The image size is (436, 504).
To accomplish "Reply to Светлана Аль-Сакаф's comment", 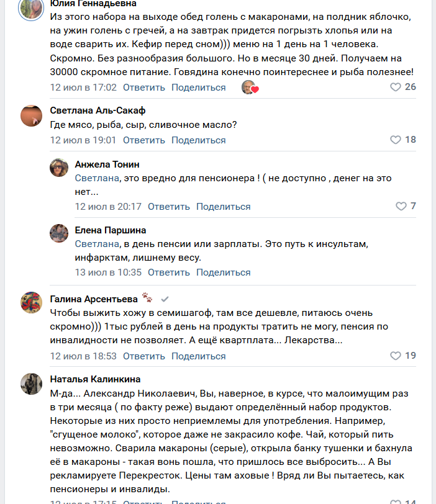I will (143, 140).
